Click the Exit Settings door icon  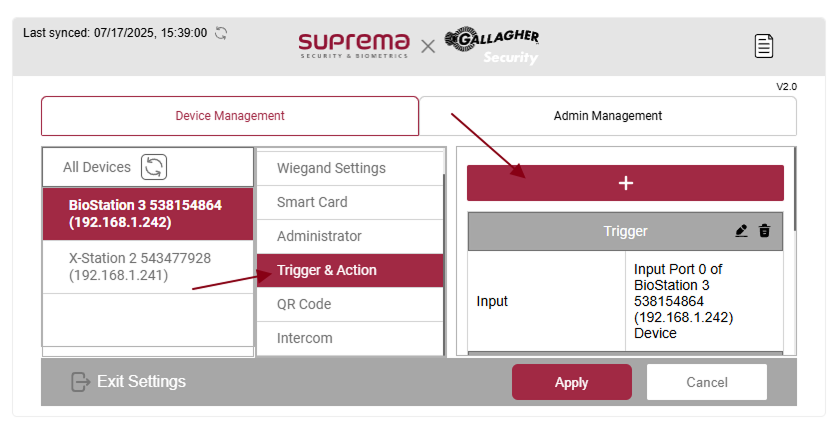coord(81,382)
